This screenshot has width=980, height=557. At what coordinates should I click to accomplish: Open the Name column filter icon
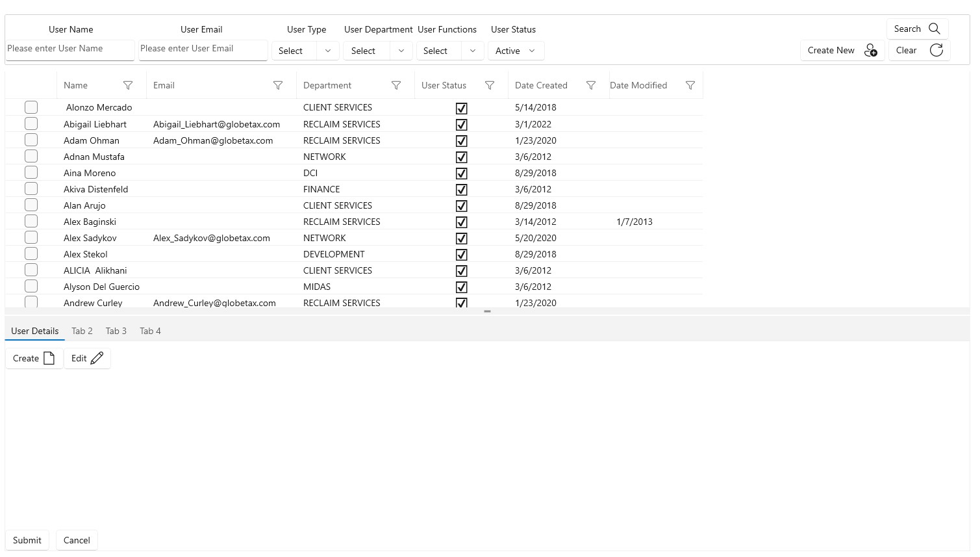(x=128, y=85)
